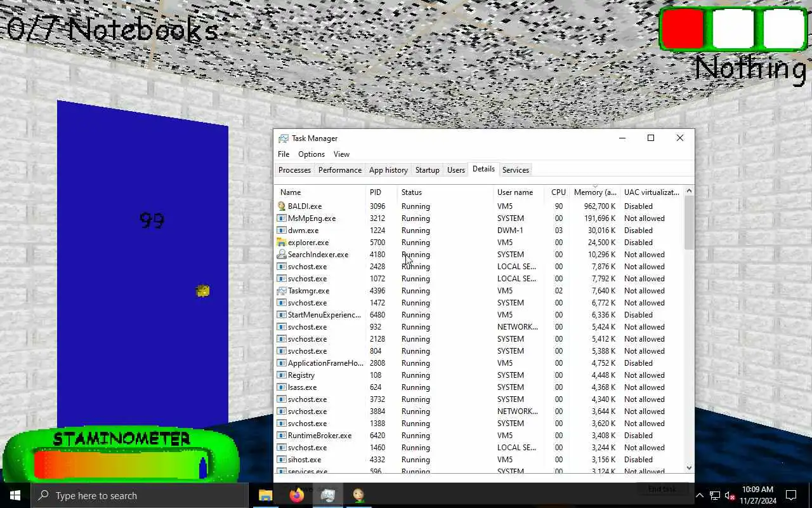Image resolution: width=812 pixels, height=508 pixels.
Task: Click in the taskbar search box
Action: tap(140, 496)
